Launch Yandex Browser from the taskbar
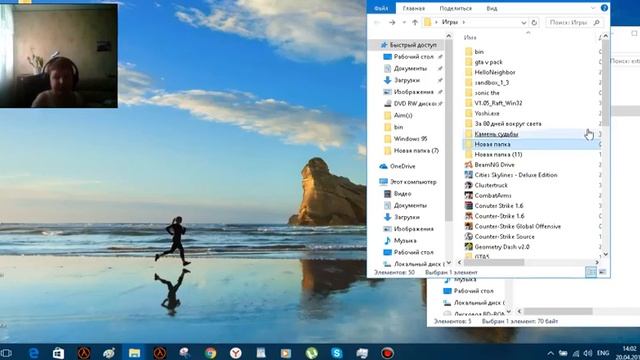 tap(236, 353)
